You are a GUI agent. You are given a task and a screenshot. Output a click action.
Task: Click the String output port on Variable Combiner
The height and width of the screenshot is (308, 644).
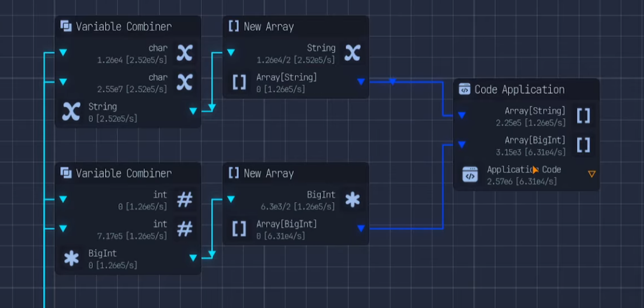[x=193, y=111]
